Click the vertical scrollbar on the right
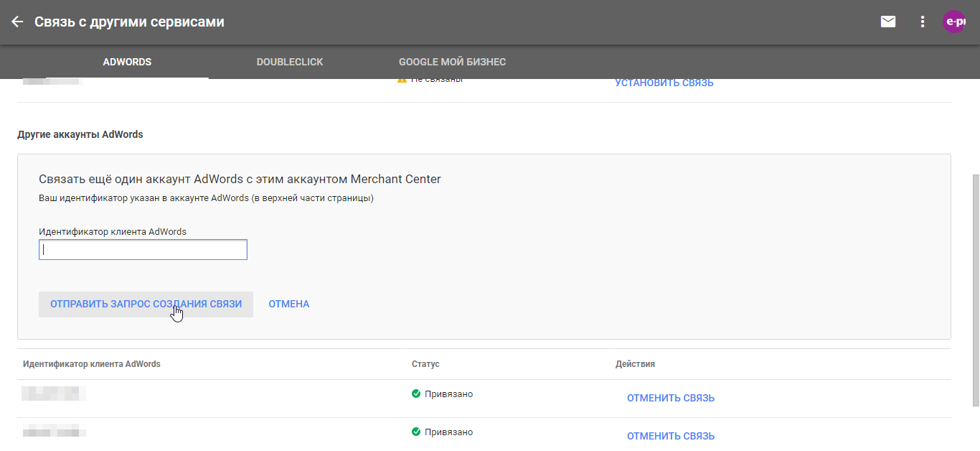Viewport: 980px width, 451px height. click(974, 287)
